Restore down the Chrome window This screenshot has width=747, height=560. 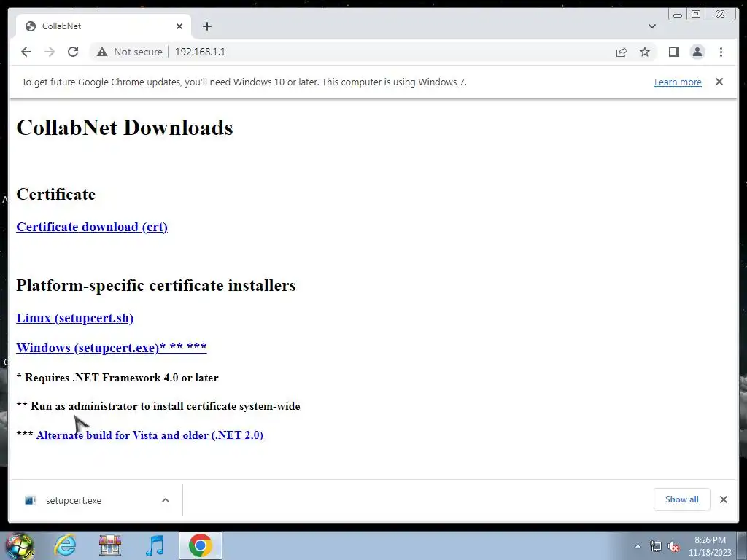coord(696,15)
